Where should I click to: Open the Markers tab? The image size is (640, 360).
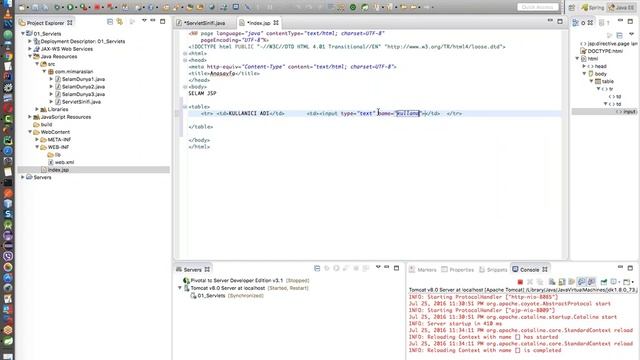[x=423, y=270]
